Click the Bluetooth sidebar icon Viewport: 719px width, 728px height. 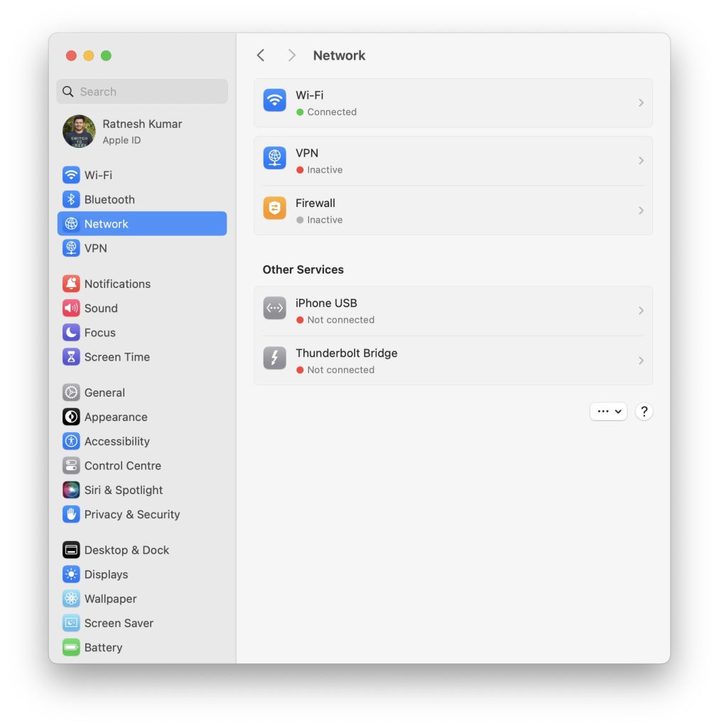pyautogui.click(x=71, y=200)
